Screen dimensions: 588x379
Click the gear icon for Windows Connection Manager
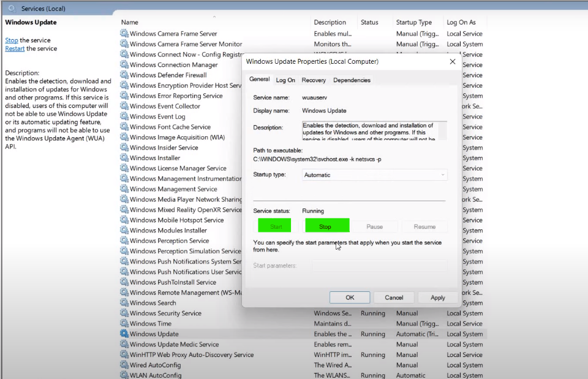[x=124, y=64]
